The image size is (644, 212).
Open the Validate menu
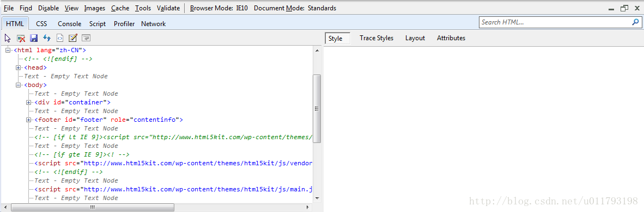pyautogui.click(x=168, y=8)
